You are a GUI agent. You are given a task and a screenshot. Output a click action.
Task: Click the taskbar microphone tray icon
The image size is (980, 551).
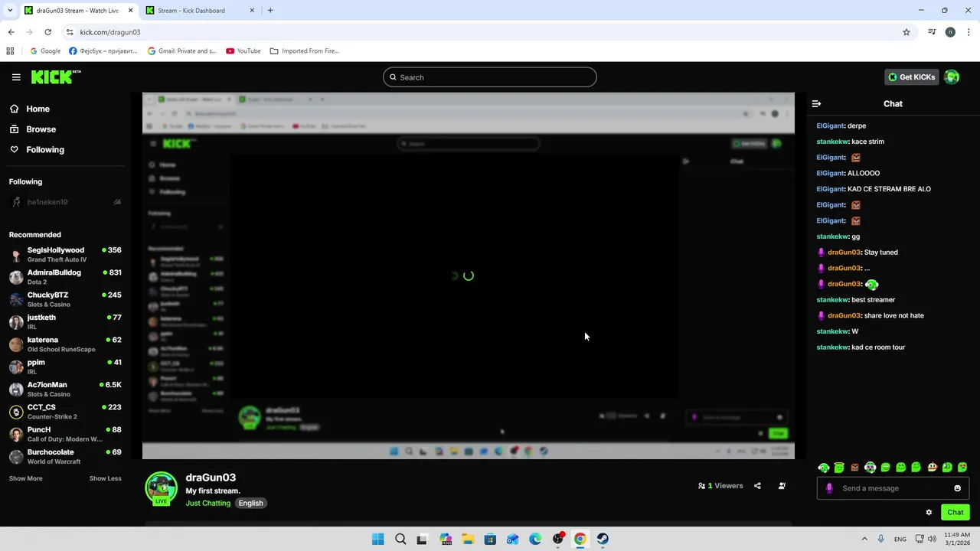click(881, 540)
